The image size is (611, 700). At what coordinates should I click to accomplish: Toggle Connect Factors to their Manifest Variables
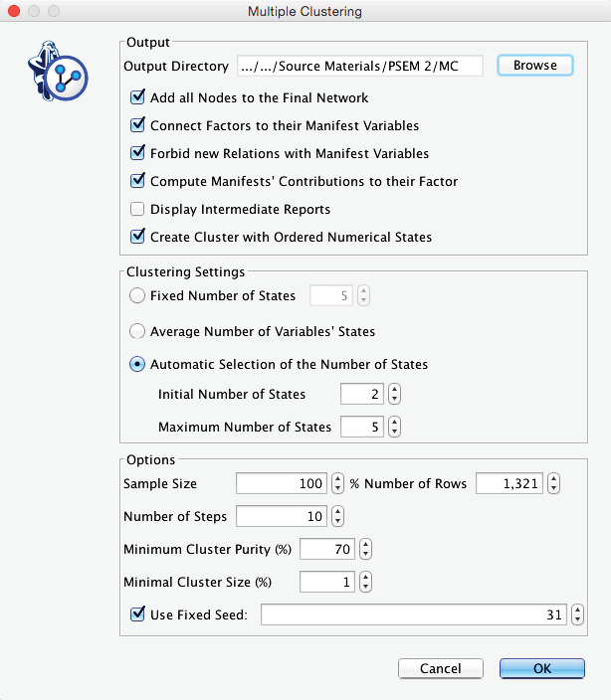pos(138,126)
